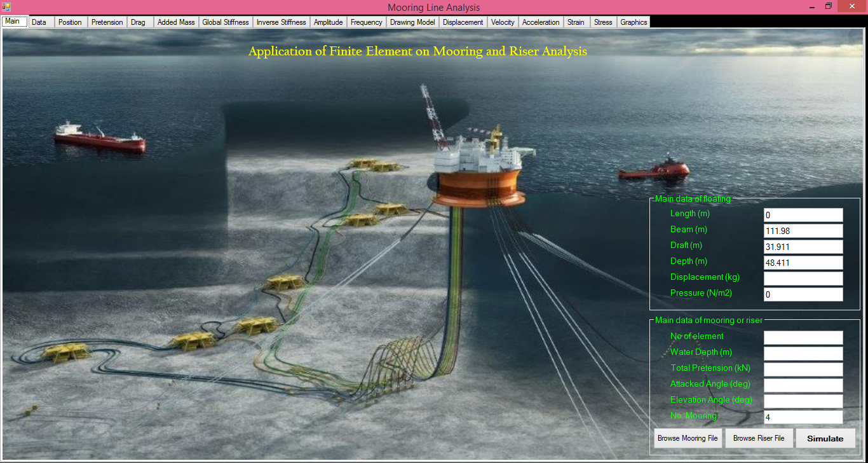Click the Length (m) input field
Image resolution: width=868 pixels, height=463 pixels.
click(x=803, y=215)
